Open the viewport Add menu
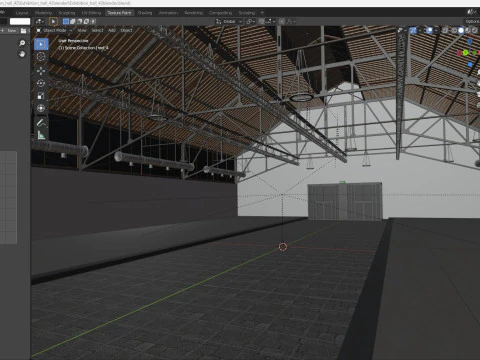This screenshot has width=480, height=360. 112,30
